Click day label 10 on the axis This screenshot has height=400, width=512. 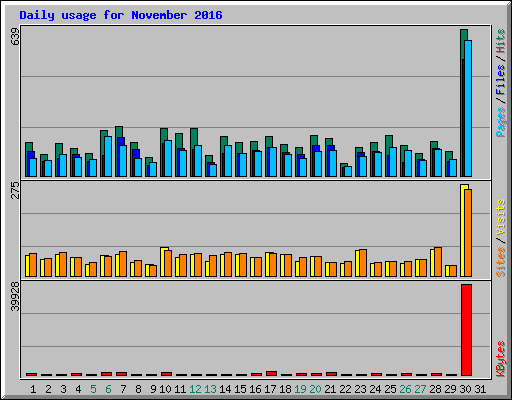coord(165,389)
